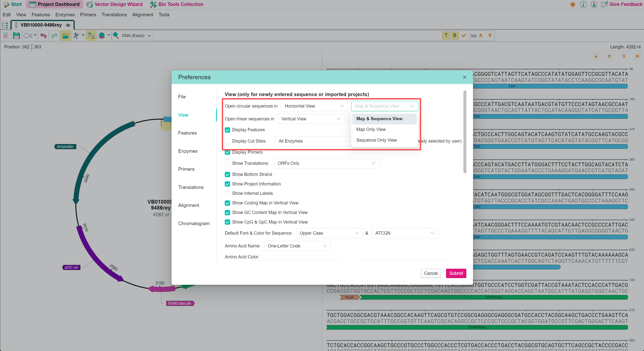Switch to the Enzymes preferences section
Screen dimensions: 644x351
point(187,151)
